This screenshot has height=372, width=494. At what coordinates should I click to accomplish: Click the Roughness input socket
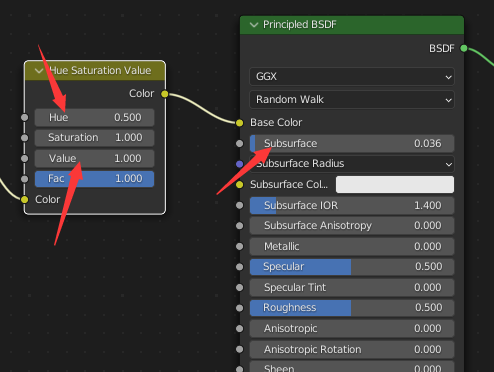click(x=239, y=308)
